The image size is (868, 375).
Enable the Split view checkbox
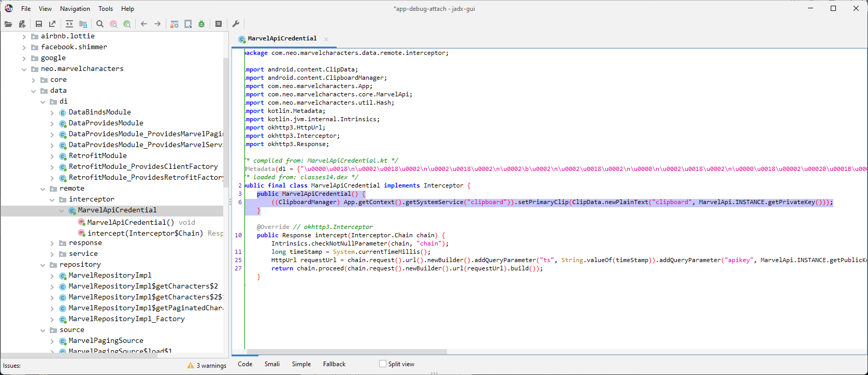pos(383,364)
